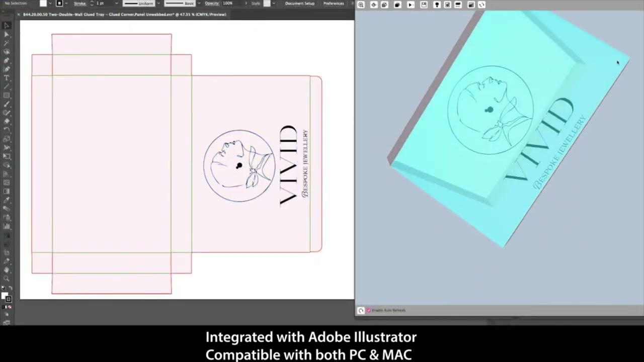
Task: Click the 3D box model in preview
Action: tap(508, 128)
